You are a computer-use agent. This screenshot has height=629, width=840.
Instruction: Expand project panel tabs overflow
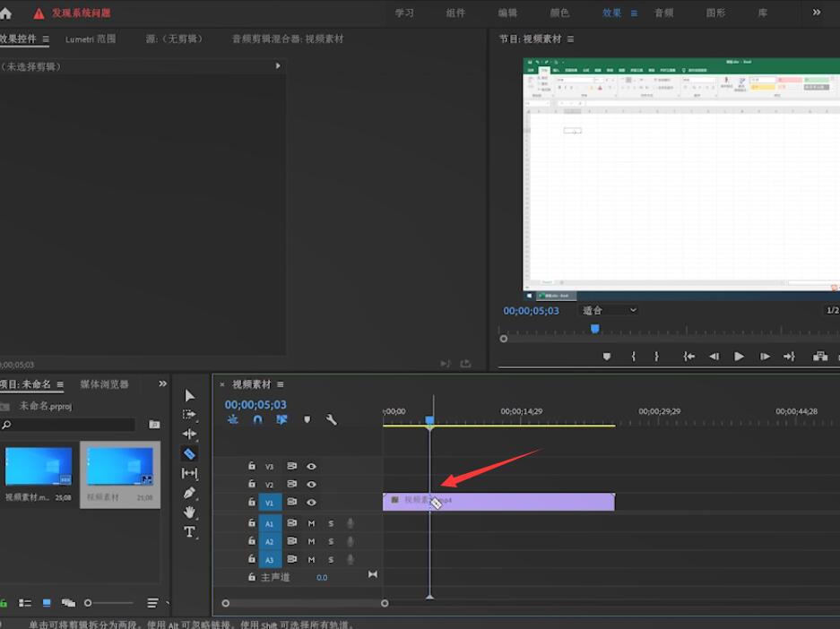[162, 383]
